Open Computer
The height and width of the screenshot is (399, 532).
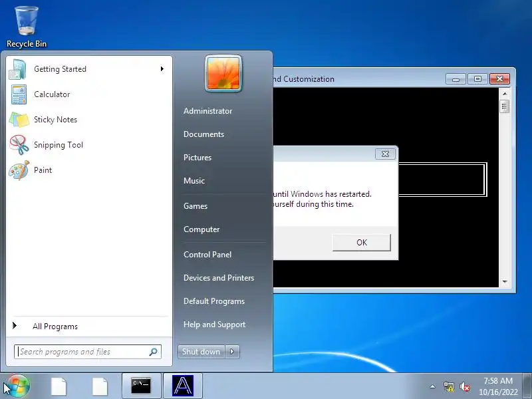coord(201,229)
